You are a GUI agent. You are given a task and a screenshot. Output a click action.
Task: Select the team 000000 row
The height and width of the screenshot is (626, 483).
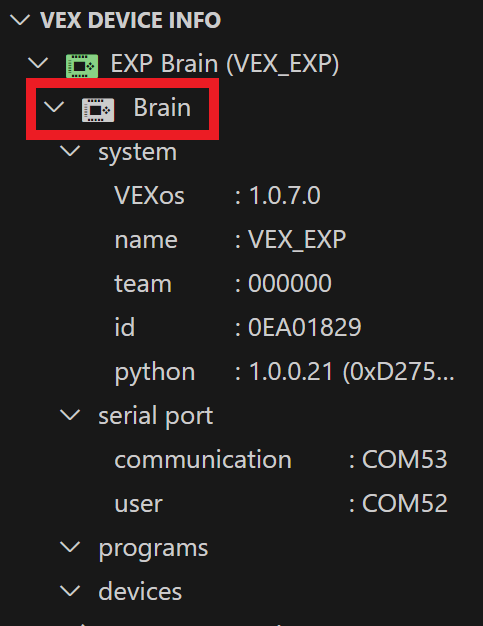[x=242, y=283]
